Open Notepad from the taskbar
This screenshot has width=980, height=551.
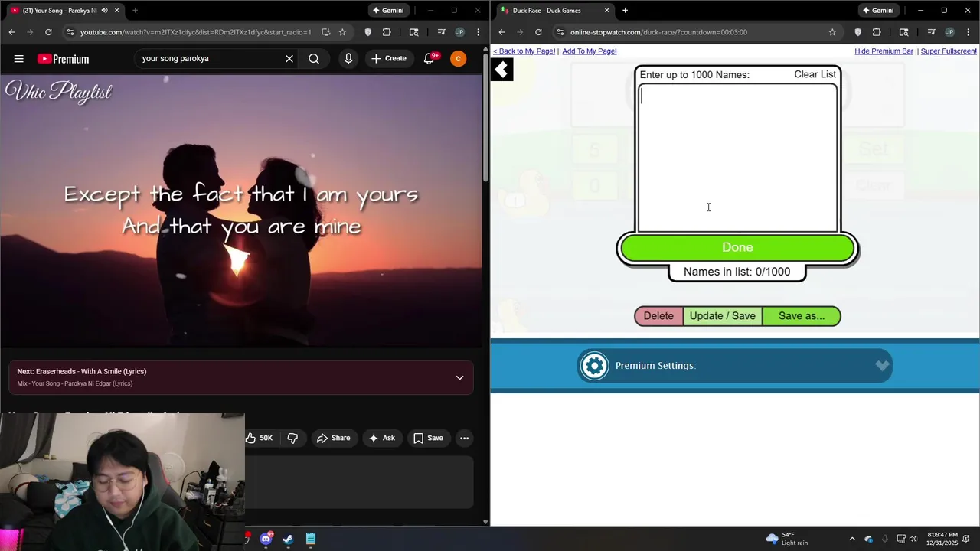point(311,539)
